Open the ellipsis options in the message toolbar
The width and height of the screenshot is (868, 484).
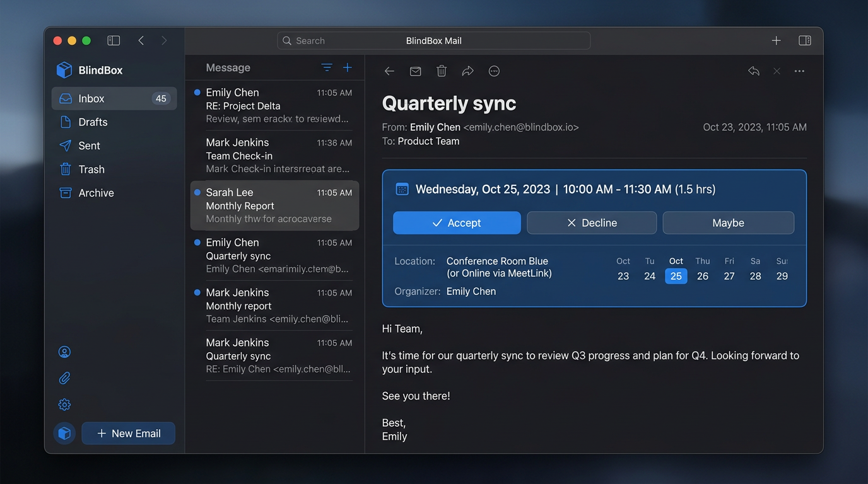(494, 71)
